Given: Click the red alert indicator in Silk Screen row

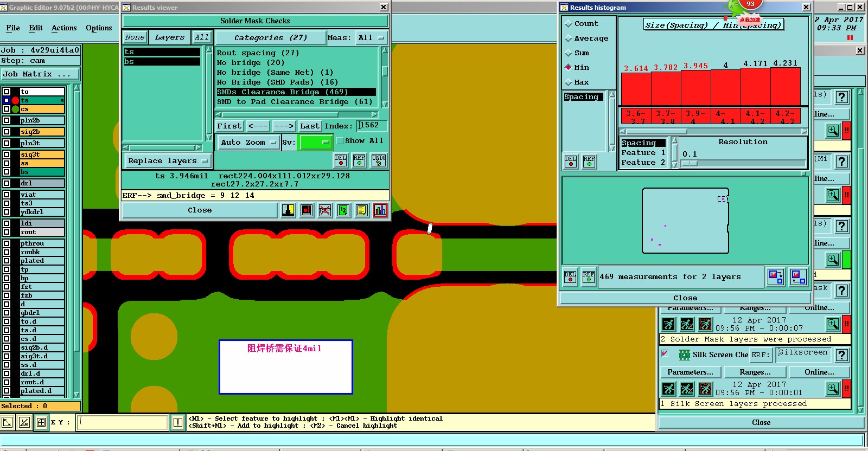Looking at the screenshot, I should click(x=846, y=389).
